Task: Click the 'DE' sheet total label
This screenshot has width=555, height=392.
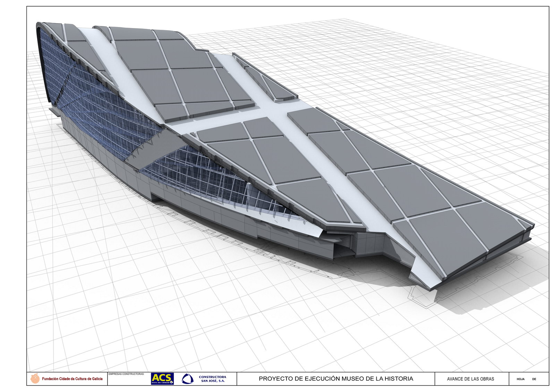Action: pos(534,379)
